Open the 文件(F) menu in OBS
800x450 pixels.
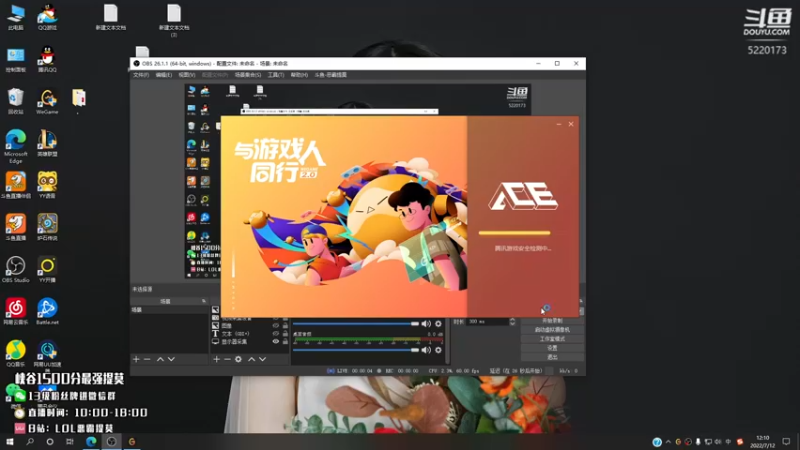[x=141, y=75]
